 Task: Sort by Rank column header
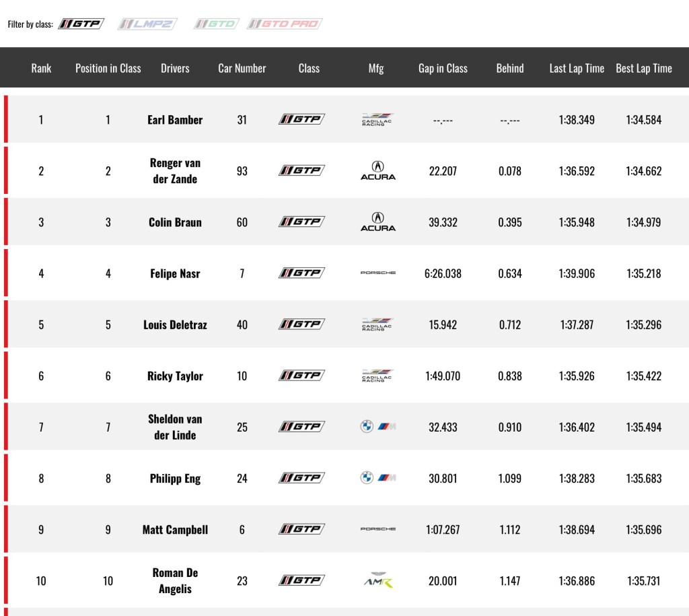point(41,68)
